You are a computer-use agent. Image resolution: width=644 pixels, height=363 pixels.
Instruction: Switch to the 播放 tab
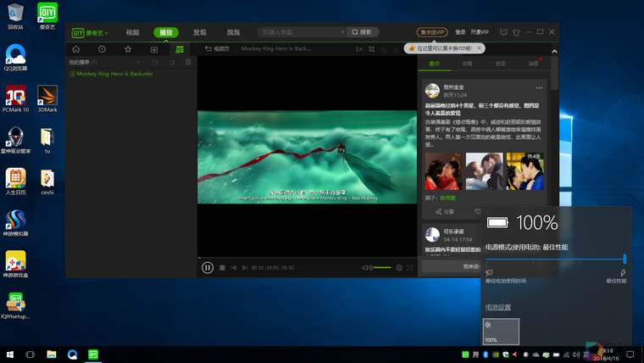[166, 32]
